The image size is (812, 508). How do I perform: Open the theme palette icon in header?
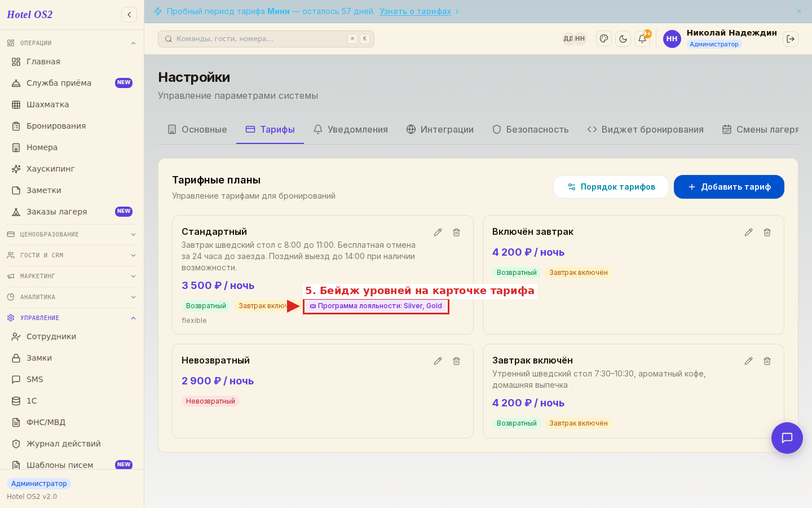click(604, 39)
